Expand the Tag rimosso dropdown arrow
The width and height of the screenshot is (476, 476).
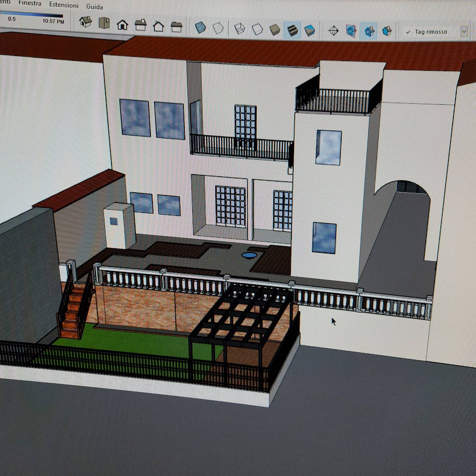[464, 32]
